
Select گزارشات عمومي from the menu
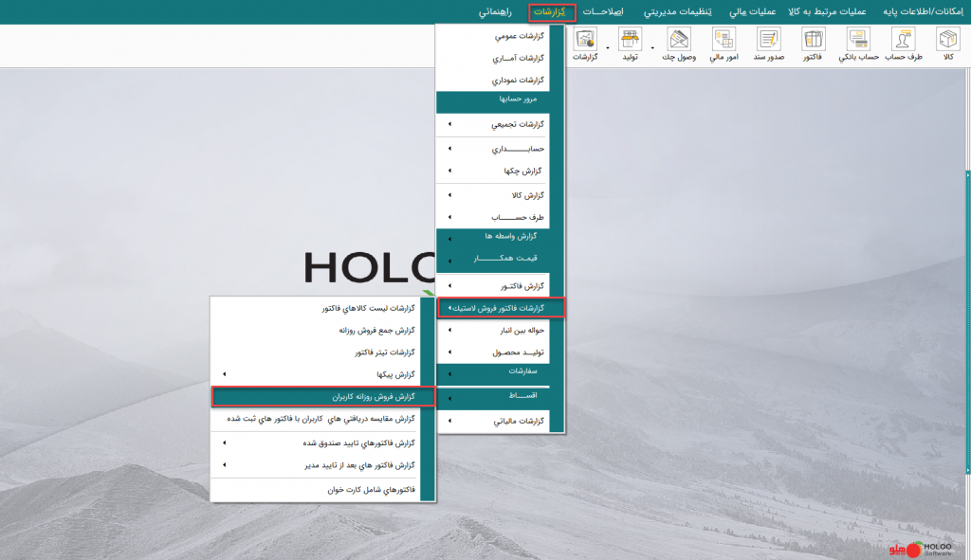pyautogui.click(x=492, y=36)
